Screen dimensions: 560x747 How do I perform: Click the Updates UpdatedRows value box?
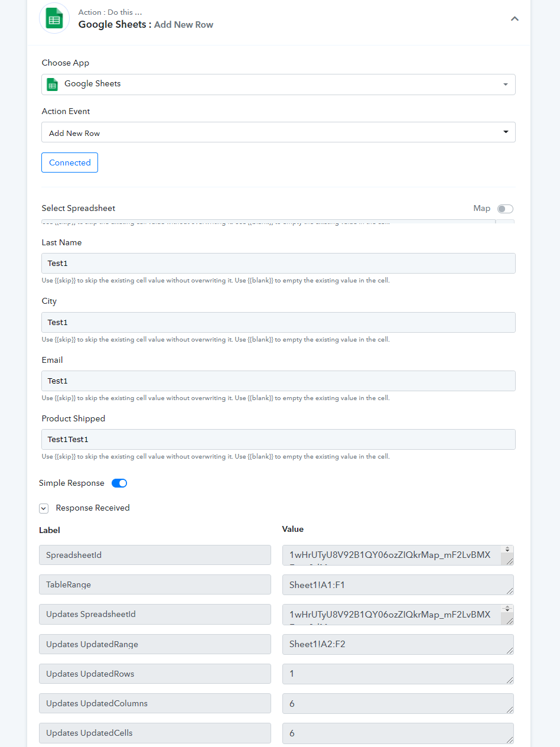point(398,674)
